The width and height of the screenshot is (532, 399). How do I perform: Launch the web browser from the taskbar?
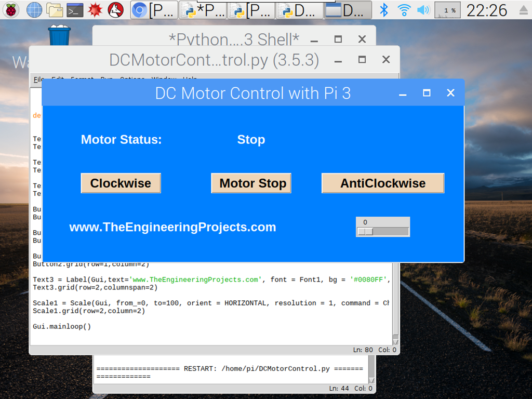(x=33, y=9)
